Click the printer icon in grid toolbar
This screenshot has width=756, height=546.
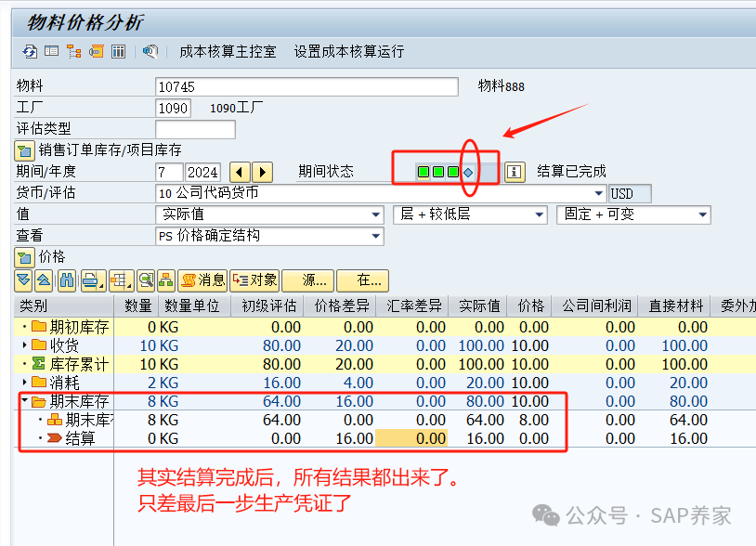(93, 280)
